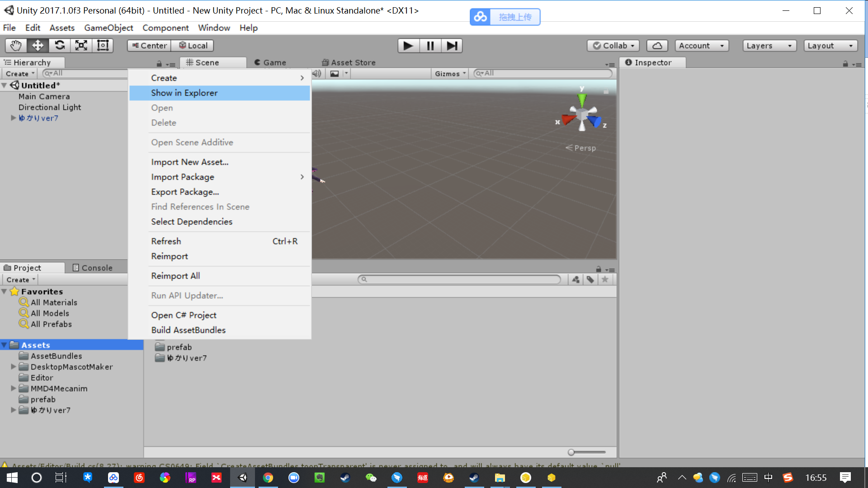Collapse the Favorites group
868x488 pixels.
[x=5, y=291]
